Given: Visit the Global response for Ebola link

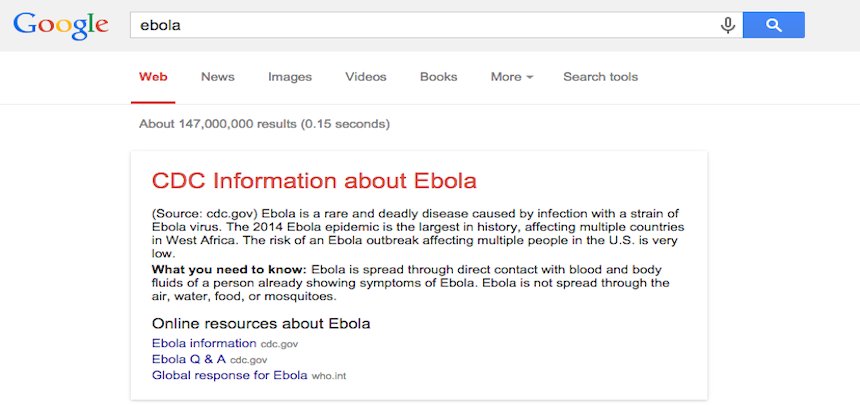Looking at the screenshot, I should click(x=229, y=376).
